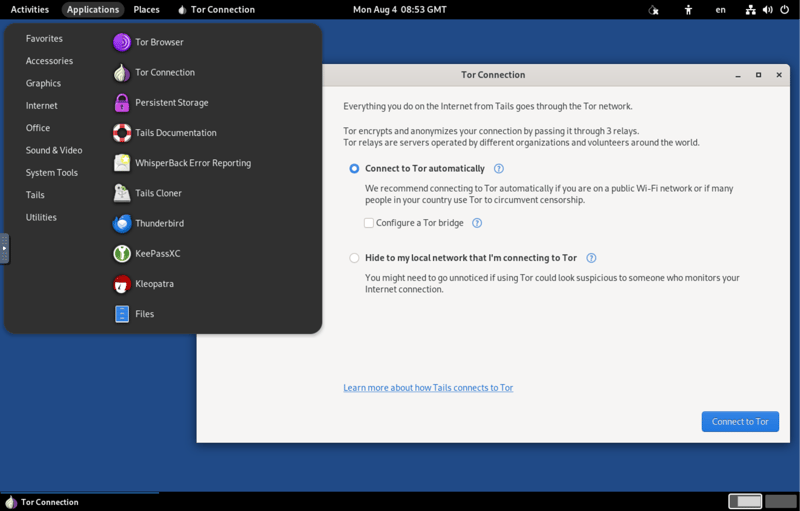Select Connect to Tor automatically radio
Image resolution: width=800 pixels, height=511 pixels.
(x=354, y=169)
